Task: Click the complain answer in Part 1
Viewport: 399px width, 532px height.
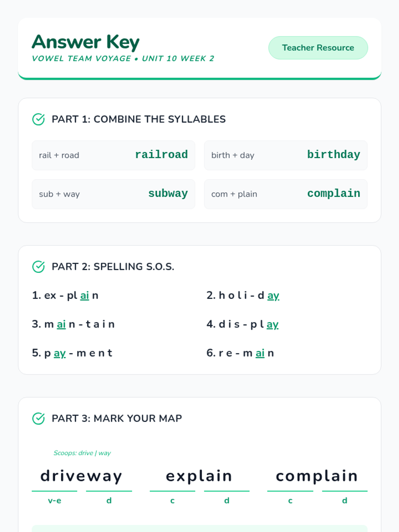Action: (333, 194)
